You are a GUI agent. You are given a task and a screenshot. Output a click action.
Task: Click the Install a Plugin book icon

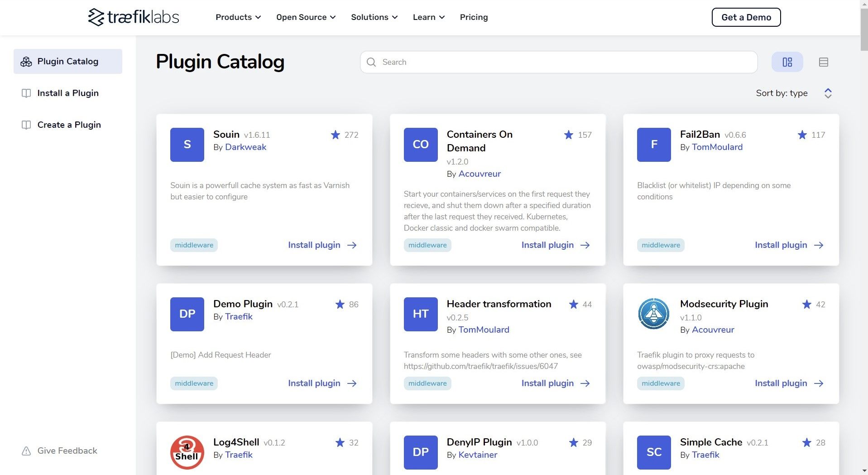click(x=26, y=93)
